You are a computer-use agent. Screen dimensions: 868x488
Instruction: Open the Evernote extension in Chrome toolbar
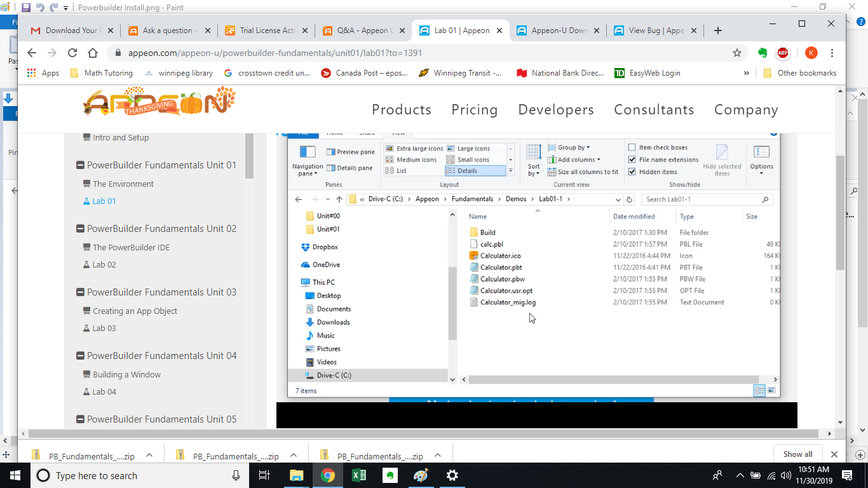pyautogui.click(x=763, y=53)
